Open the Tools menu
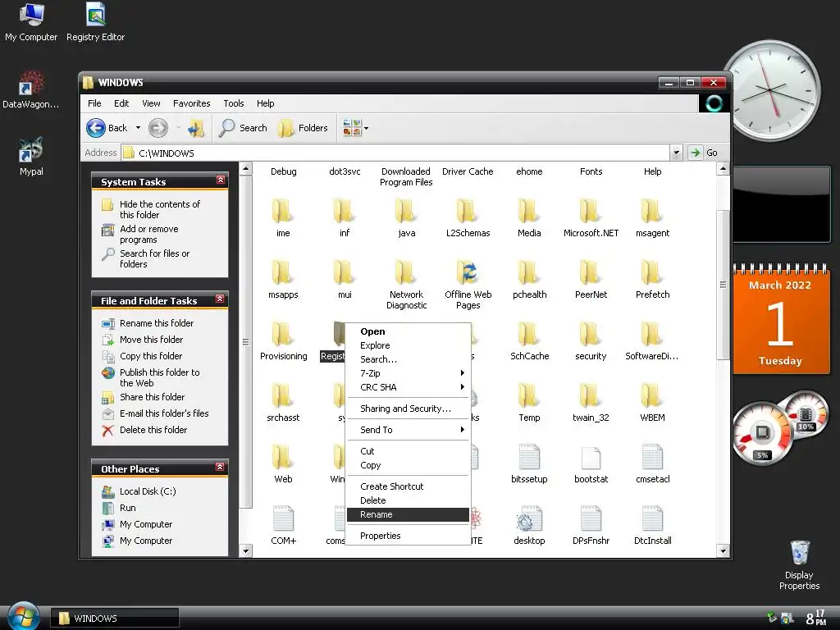Image resolution: width=840 pixels, height=630 pixels. [x=234, y=103]
